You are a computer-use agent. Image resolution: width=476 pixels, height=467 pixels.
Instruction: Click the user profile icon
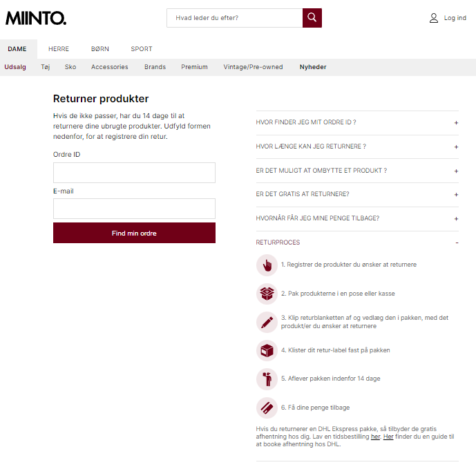point(433,18)
